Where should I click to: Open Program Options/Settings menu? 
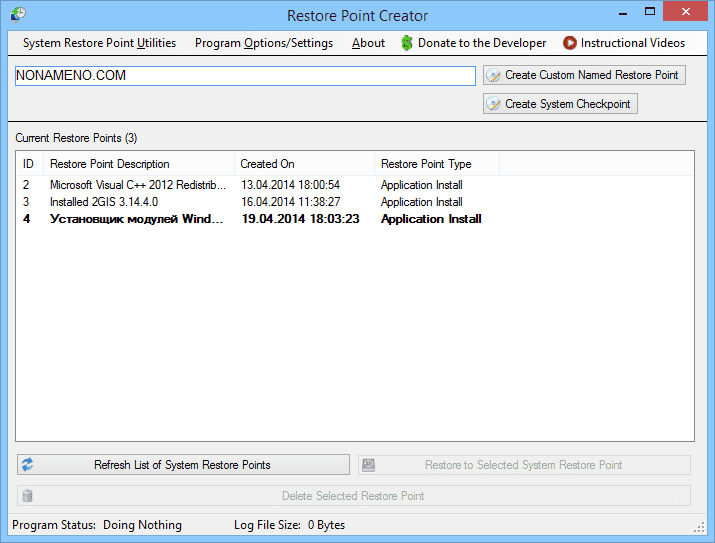pos(264,43)
